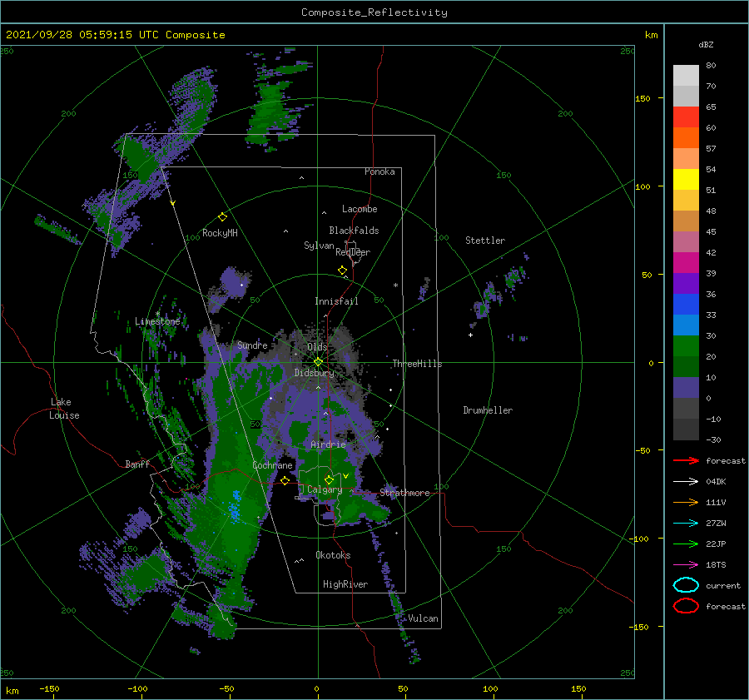Click the Ponoka city label
Screen dimensions: 749x700
coord(379,171)
